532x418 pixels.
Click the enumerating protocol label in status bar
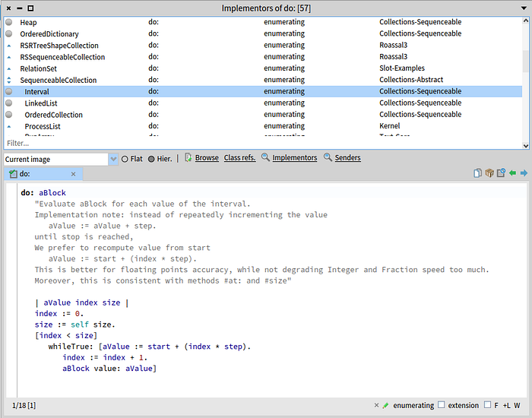(x=413, y=405)
